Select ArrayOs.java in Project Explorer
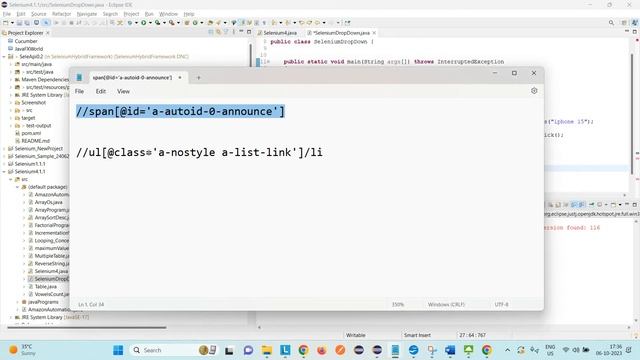Image resolution: width=640 pixels, height=360 pixels. (x=49, y=202)
